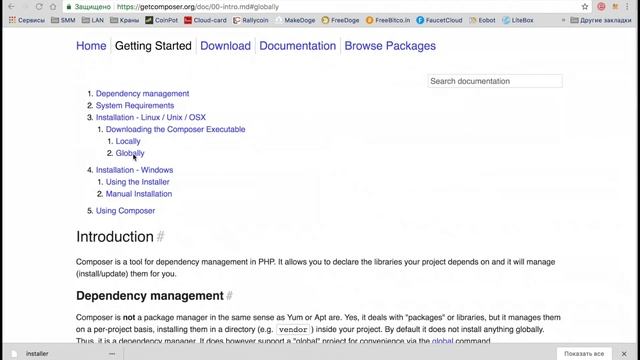640x360 pixels.
Task: Open the installer download options menu
Action: click(x=112, y=354)
